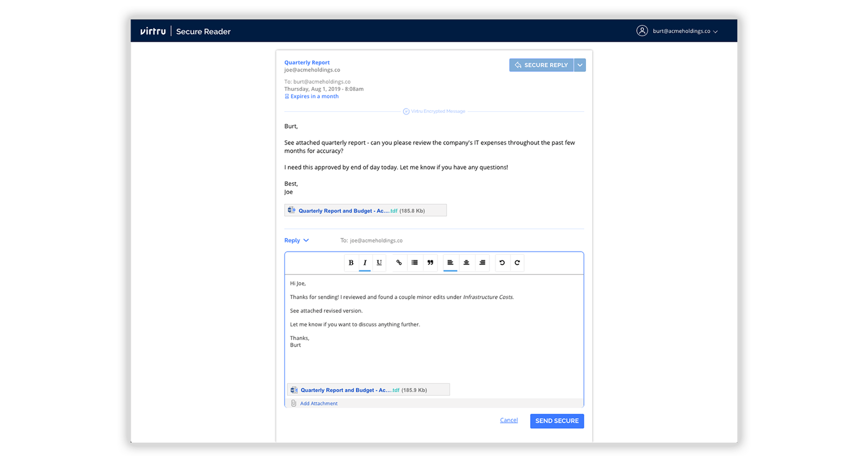This screenshot has height=462, width=868.
Task: Insert a bulleted list in the reply
Action: [415, 262]
